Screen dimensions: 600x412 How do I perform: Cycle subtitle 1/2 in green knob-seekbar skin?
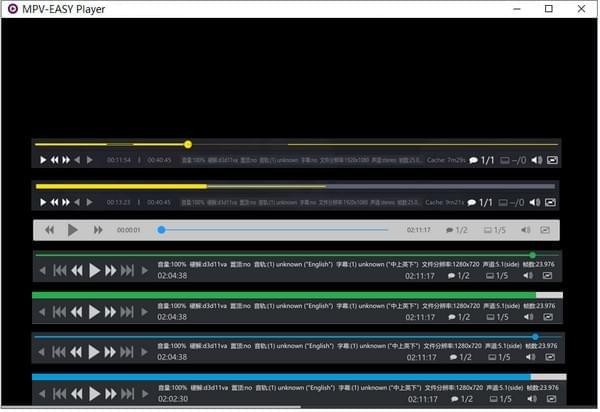click(x=459, y=276)
